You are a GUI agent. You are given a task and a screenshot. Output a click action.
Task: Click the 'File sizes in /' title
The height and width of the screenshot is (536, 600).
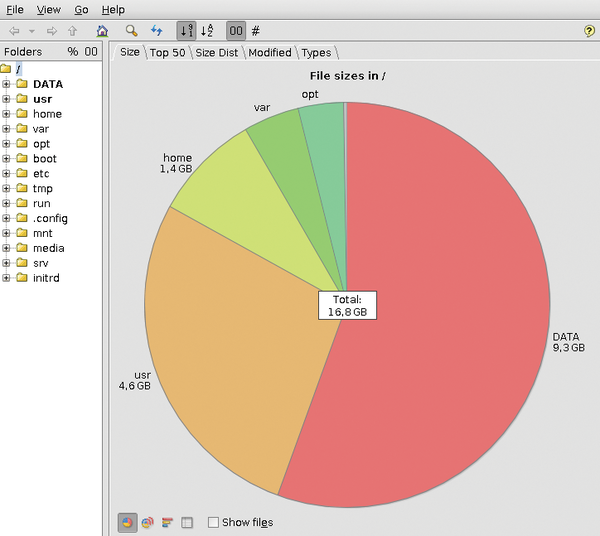[347, 76]
